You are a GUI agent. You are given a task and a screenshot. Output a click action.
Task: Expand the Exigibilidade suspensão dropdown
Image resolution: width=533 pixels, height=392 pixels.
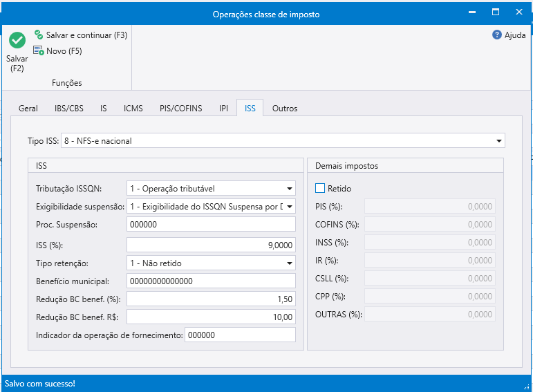click(290, 206)
